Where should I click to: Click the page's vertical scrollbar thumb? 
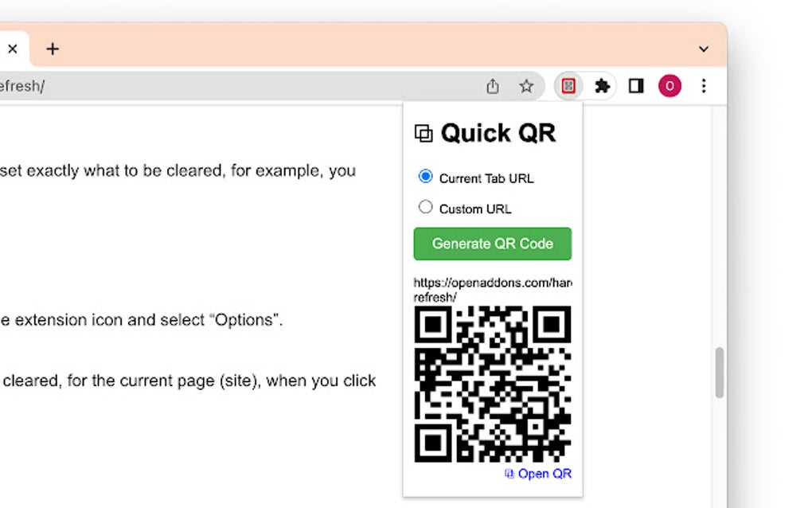719,373
